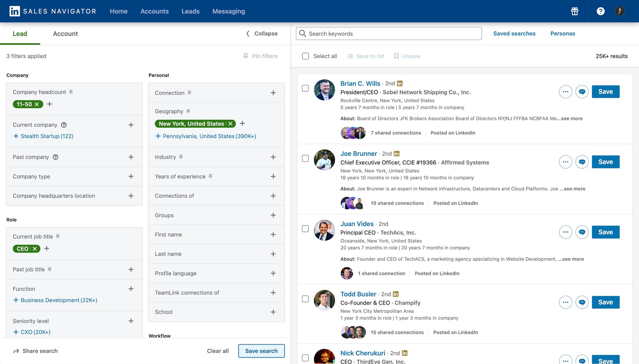Viewport: 639px width, 364px height.
Task: Add Stealth Startup (122) suggestion
Action: pyautogui.click(x=43, y=136)
